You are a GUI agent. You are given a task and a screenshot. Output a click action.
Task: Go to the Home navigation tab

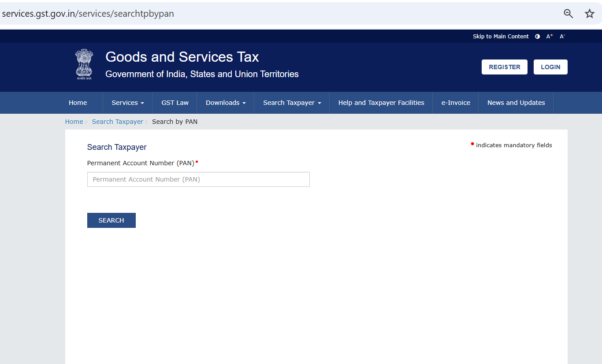click(78, 103)
